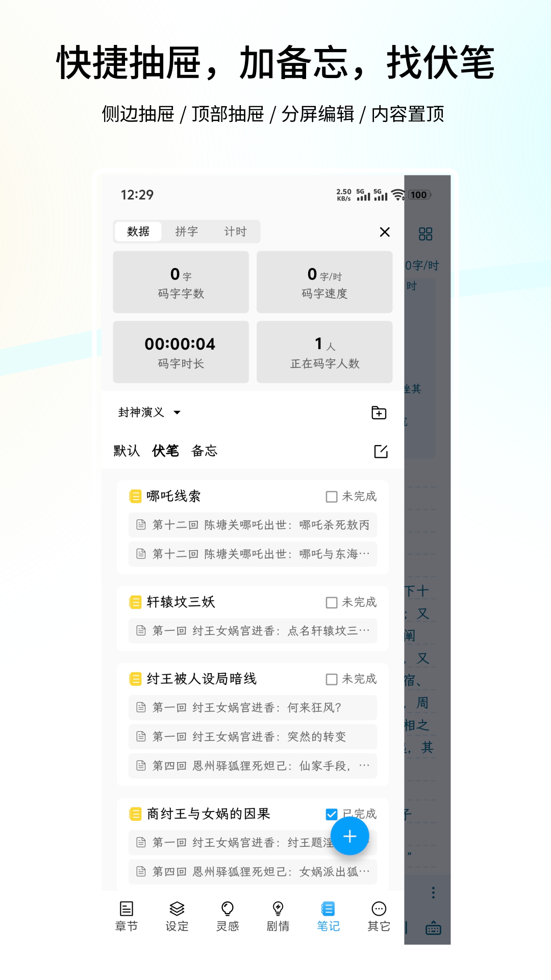Select the 默认 default tab
Screen dimensions: 551x980
(127, 451)
